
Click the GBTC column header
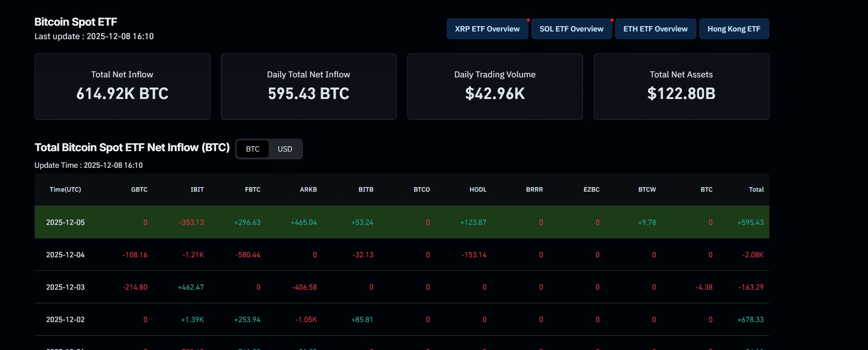point(139,189)
